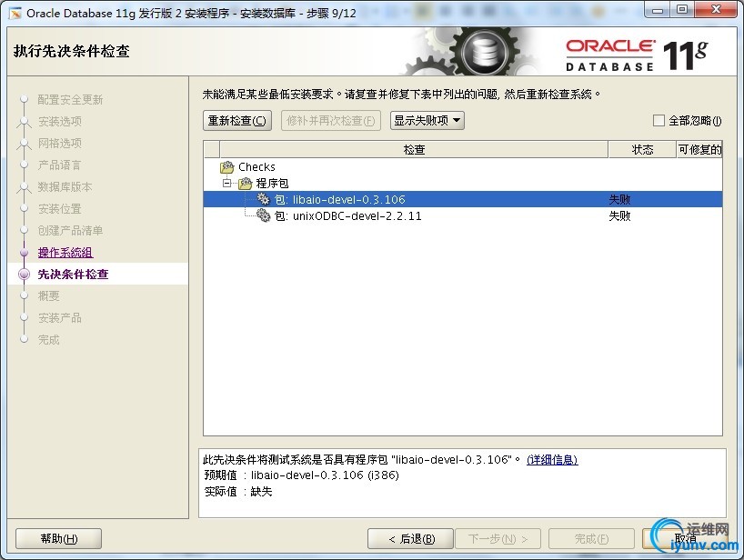Open the 显示失败项 dropdown

(427, 120)
